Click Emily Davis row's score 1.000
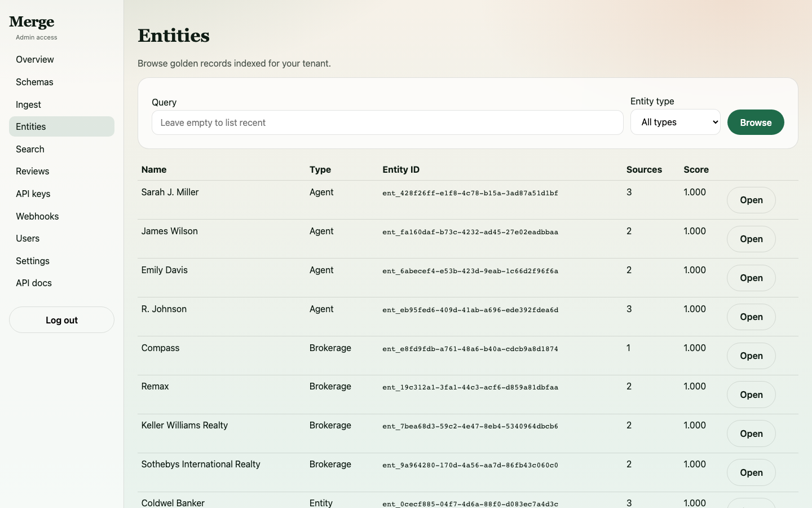812x508 pixels. point(695,270)
